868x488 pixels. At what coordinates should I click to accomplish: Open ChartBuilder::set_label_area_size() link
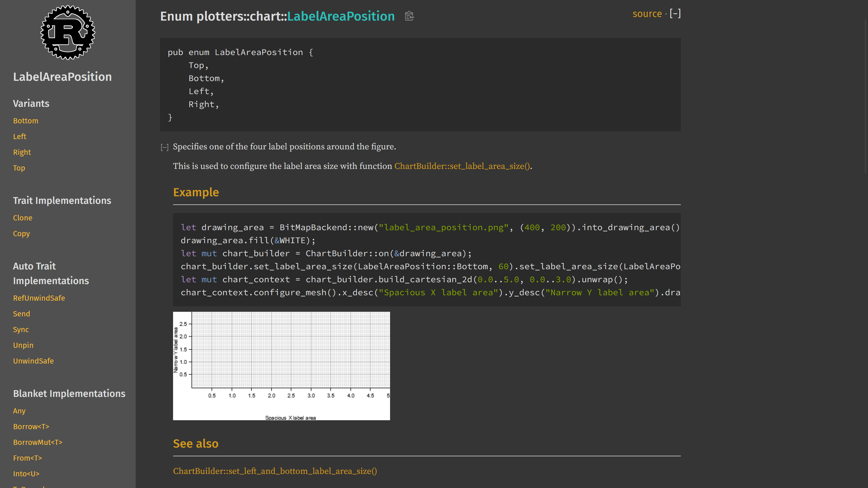462,166
